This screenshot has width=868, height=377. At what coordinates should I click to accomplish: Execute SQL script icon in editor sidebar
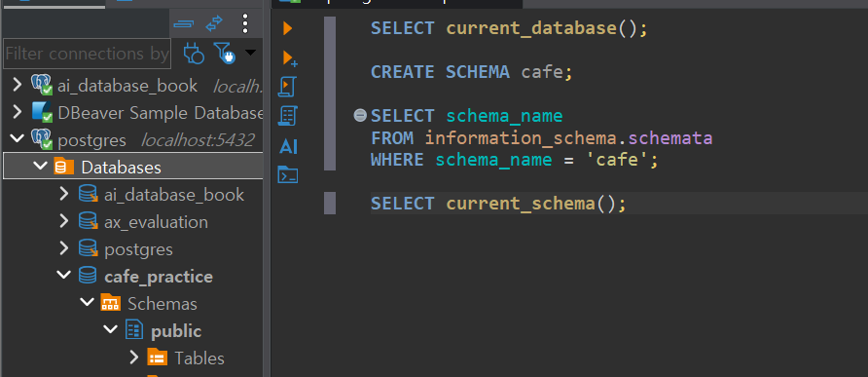(x=288, y=87)
